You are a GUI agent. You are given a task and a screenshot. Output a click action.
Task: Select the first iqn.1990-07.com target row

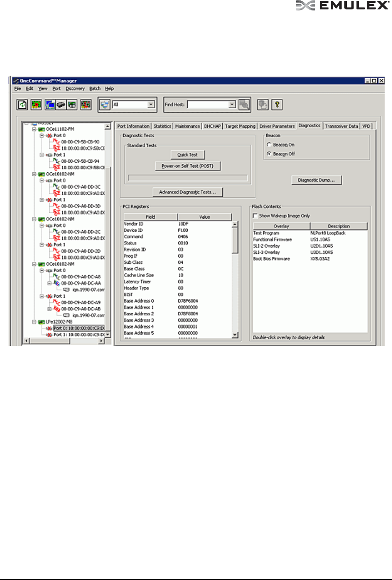(84, 290)
